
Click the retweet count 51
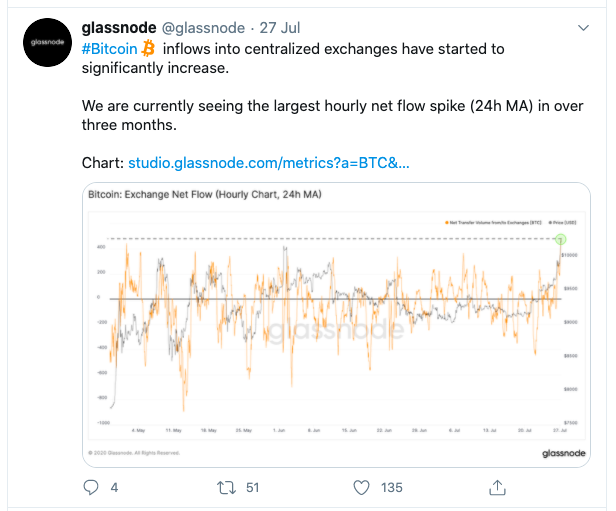(253, 488)
